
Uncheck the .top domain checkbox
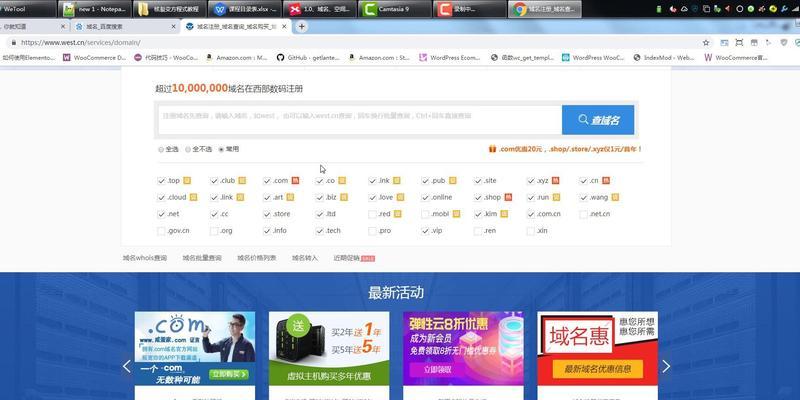(162, 181)
